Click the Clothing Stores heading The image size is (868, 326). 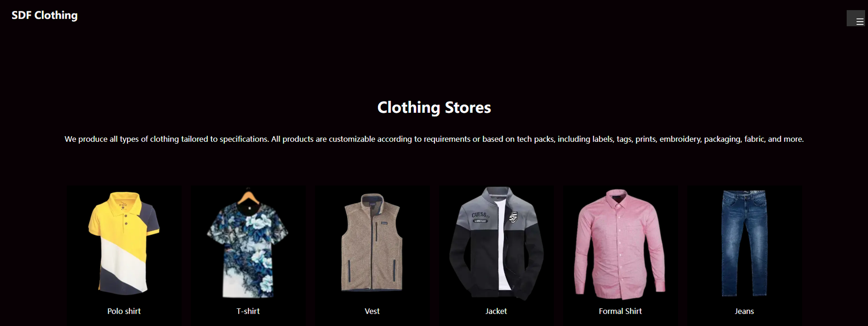coord(434,107)
